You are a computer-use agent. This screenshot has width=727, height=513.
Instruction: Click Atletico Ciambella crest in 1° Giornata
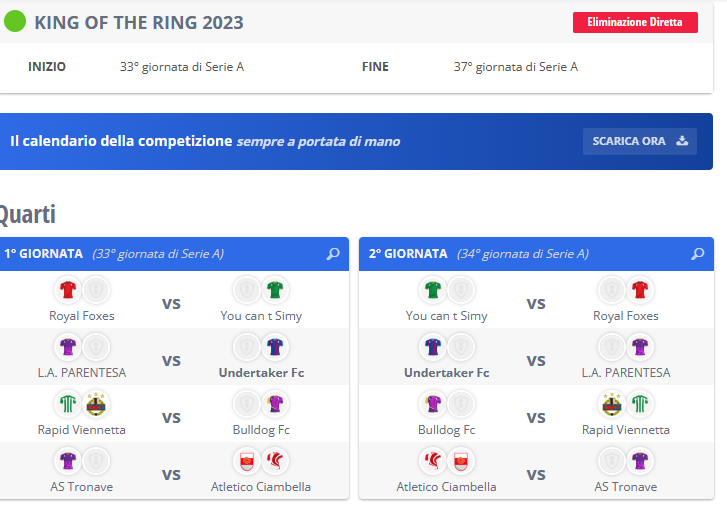click(248, 461)
